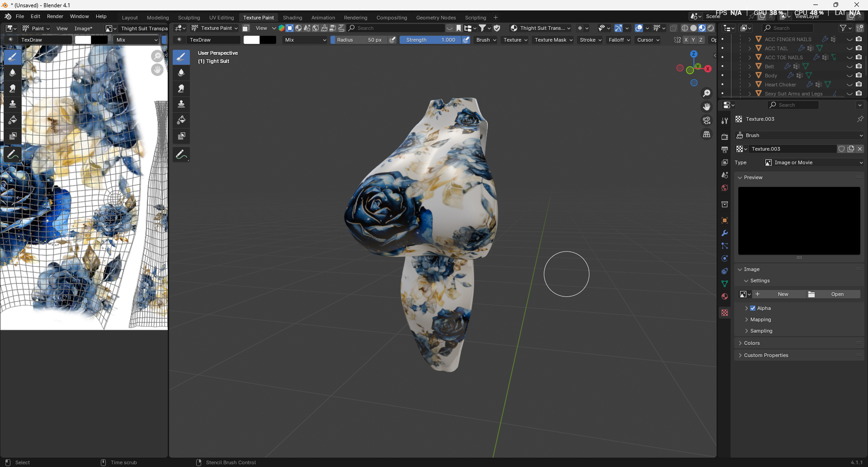Select the Clone tool in 3D viewport toolbar

coord(181,104)
